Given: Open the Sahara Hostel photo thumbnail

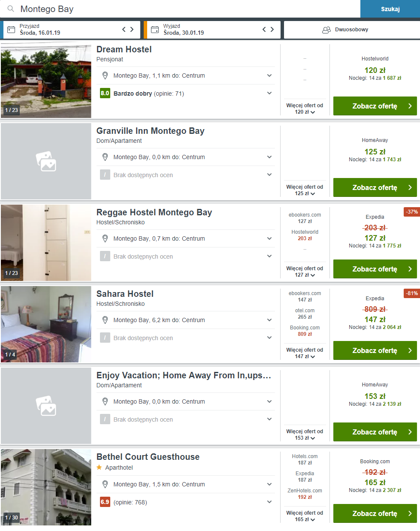Looking at the screenshot, I should click(46, 324).
